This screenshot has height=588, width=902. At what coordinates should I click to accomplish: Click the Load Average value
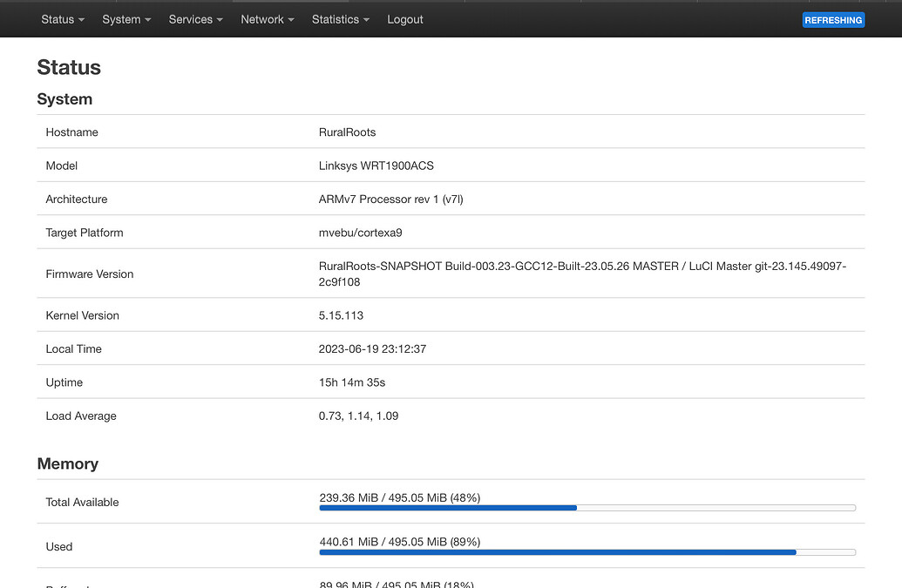358,416
